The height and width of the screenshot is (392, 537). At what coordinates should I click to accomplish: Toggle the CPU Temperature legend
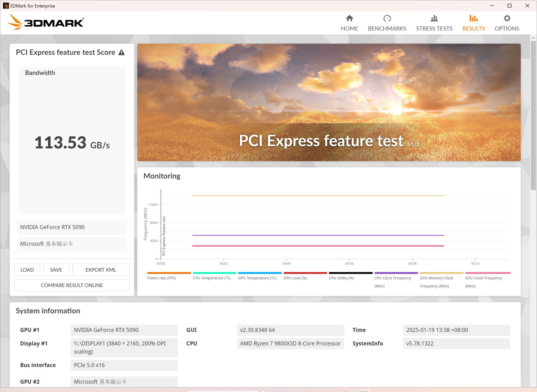[x=214, y=276]
